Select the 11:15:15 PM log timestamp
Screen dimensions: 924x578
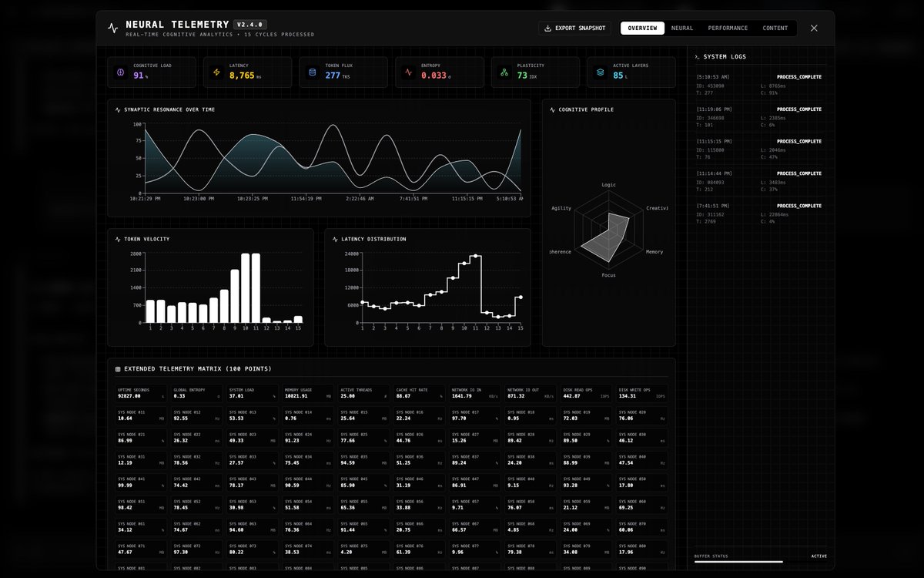click(714, 142)
